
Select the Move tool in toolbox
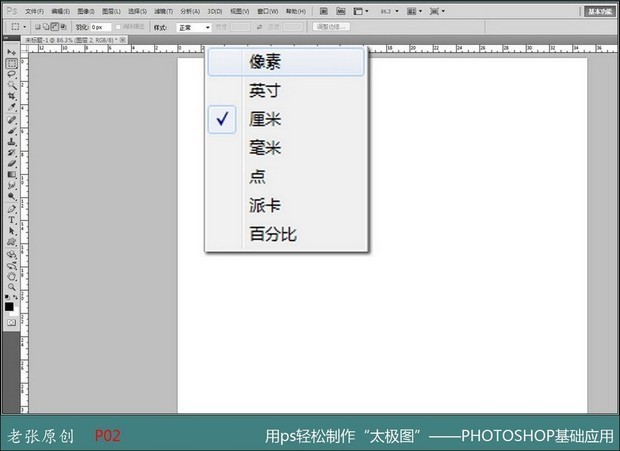coord(11,51)
